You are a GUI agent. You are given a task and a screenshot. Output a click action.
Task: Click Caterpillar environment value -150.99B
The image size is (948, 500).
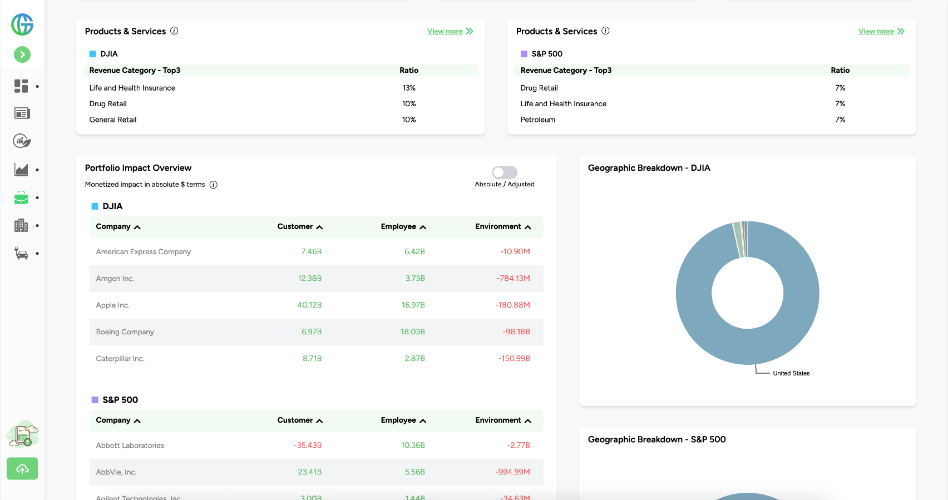click(x=514, y=359)
